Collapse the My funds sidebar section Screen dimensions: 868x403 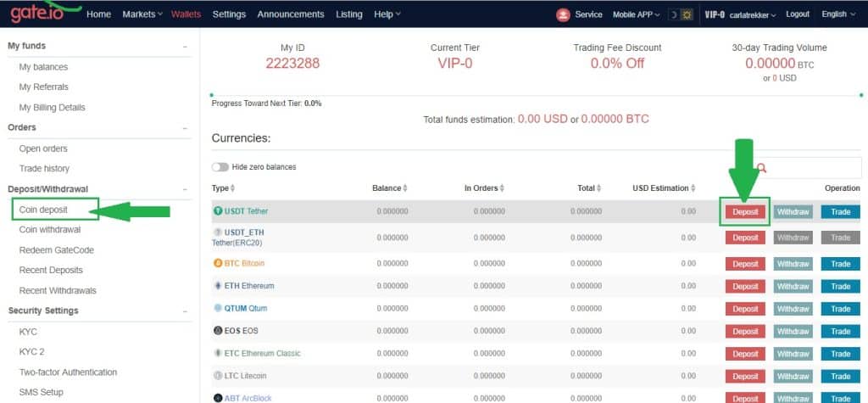[185, 47]
